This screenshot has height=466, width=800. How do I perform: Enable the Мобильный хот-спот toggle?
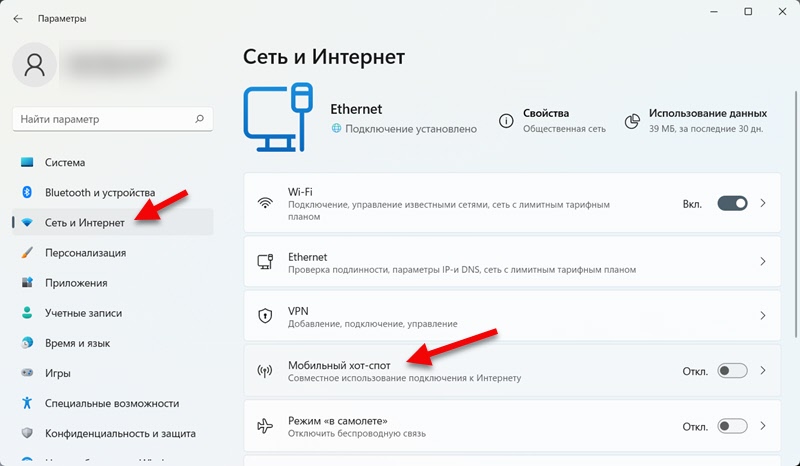[x=732, y=371]
